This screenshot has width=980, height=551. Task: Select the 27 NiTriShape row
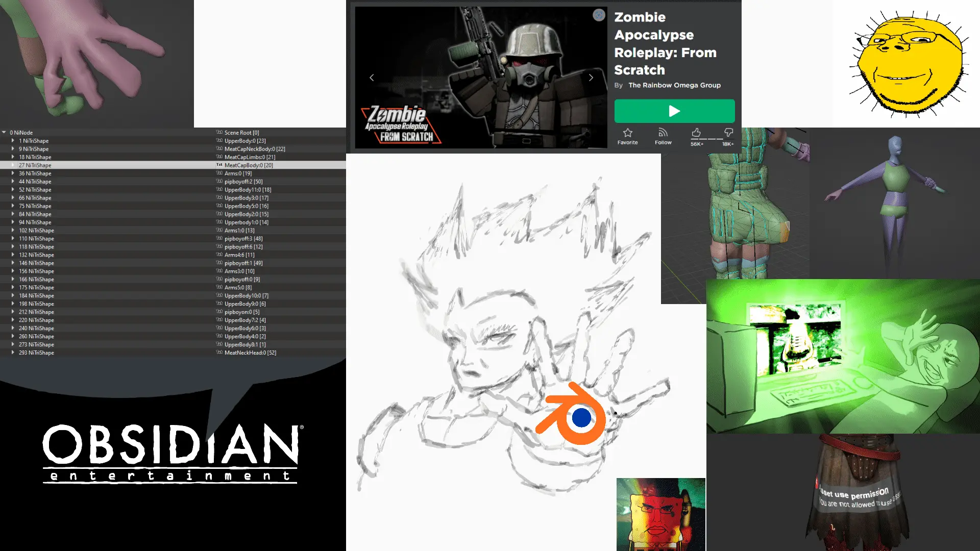(x=173, y=165)
